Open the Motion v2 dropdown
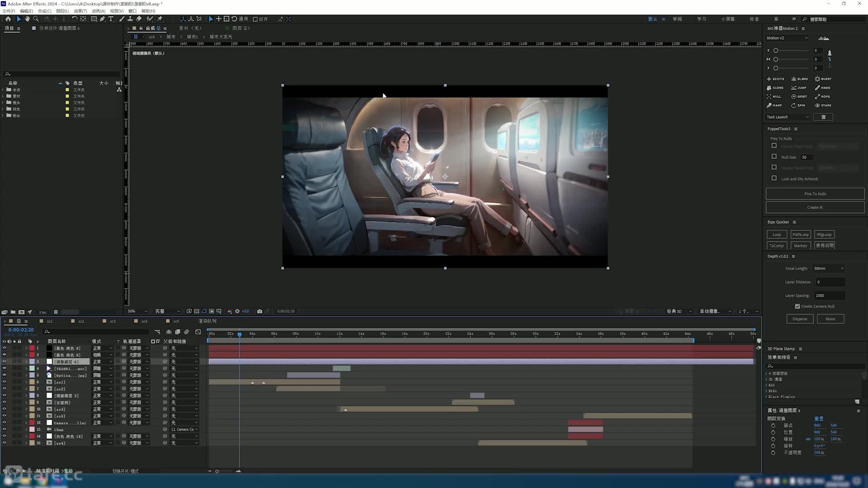Viewport: 868px width, 488px height. coord(787,38)
